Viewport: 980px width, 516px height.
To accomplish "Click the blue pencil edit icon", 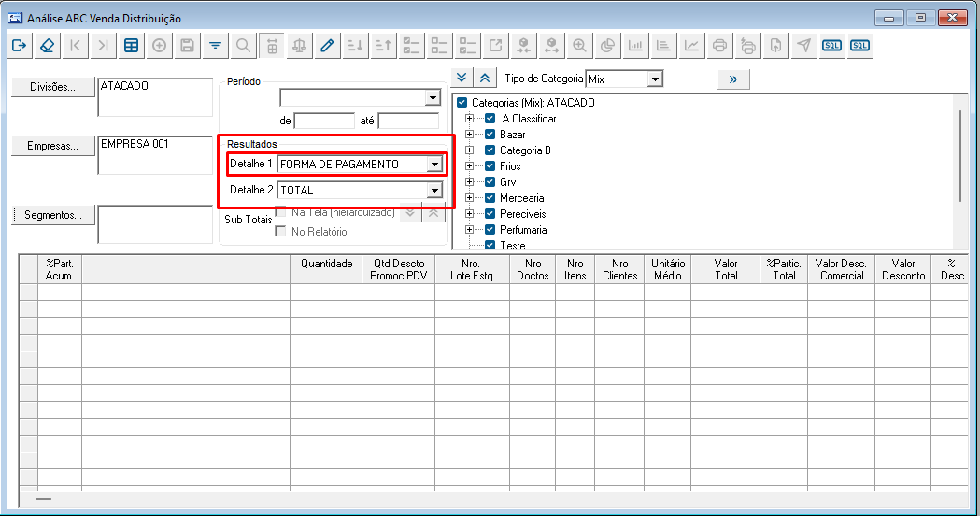I will tap(327, 46).
